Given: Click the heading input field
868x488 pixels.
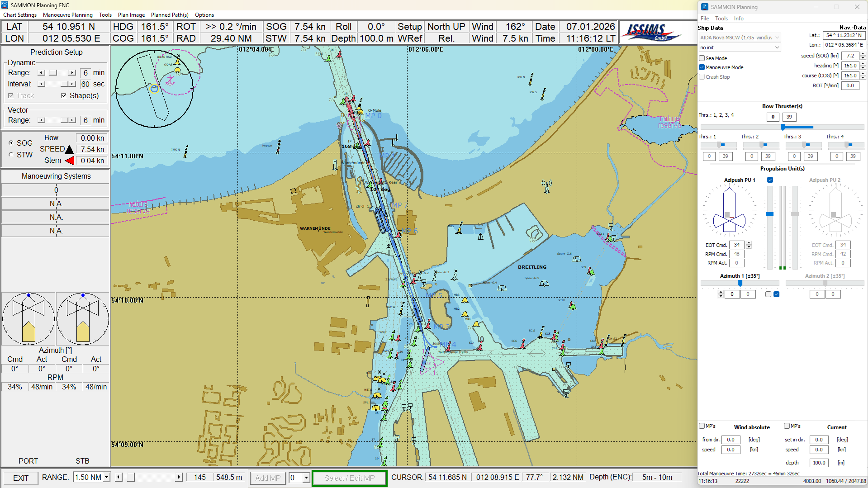Looking at the screenshot, I should point(850,66).
